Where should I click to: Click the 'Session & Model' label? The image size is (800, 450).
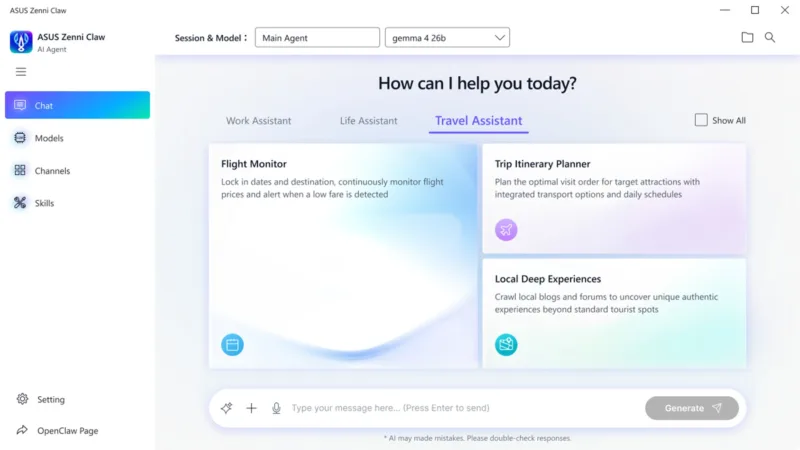tap(211, 38)
